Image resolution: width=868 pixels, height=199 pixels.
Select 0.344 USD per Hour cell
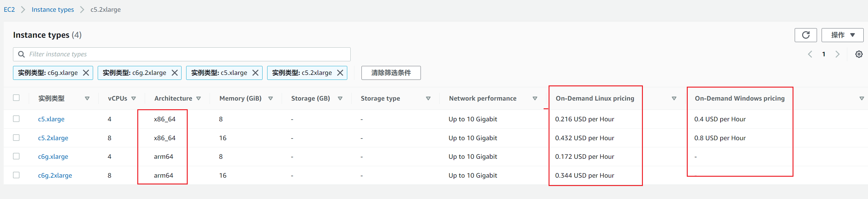point(585,175)
